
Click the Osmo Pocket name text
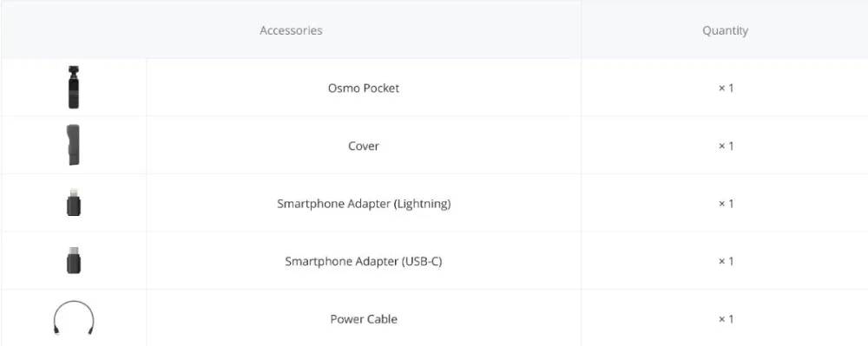point(364,88)
